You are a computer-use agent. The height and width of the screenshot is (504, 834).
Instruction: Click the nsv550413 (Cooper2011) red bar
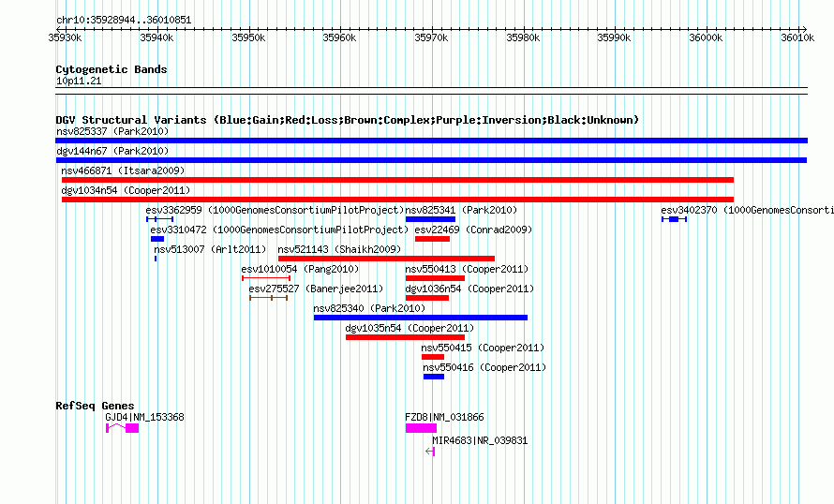tap(435, 278)
